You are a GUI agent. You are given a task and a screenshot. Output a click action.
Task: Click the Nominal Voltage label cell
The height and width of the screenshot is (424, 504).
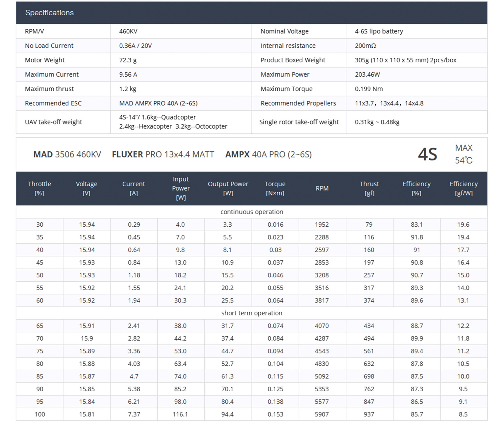pyautogui.click(x=284, y=31)
